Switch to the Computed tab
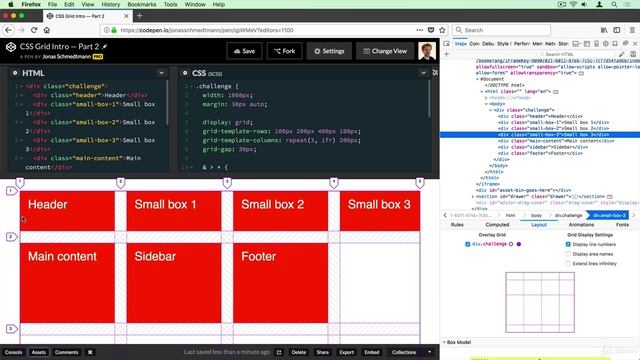The image size is (640, 360). click(x=497, y=225)
